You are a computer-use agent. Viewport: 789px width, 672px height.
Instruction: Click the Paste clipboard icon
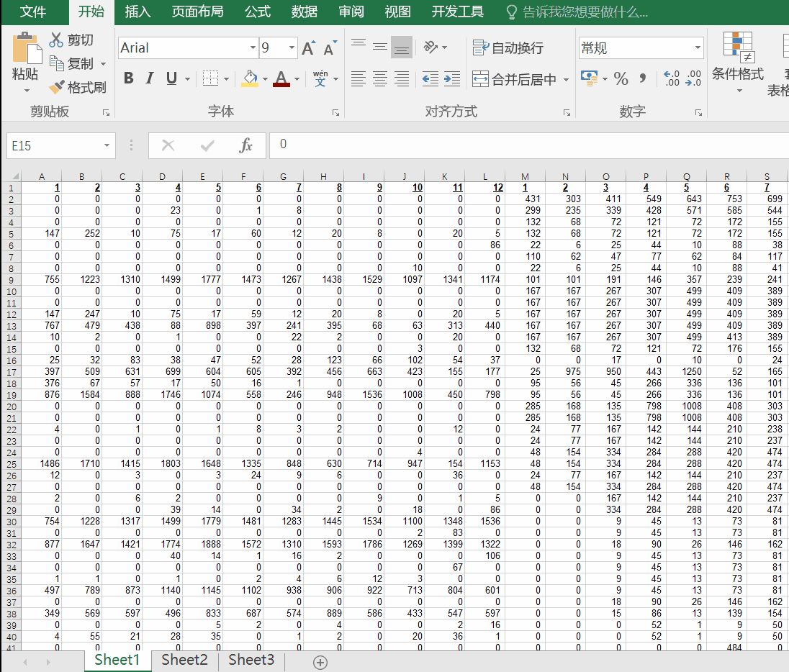coord(27,47)
